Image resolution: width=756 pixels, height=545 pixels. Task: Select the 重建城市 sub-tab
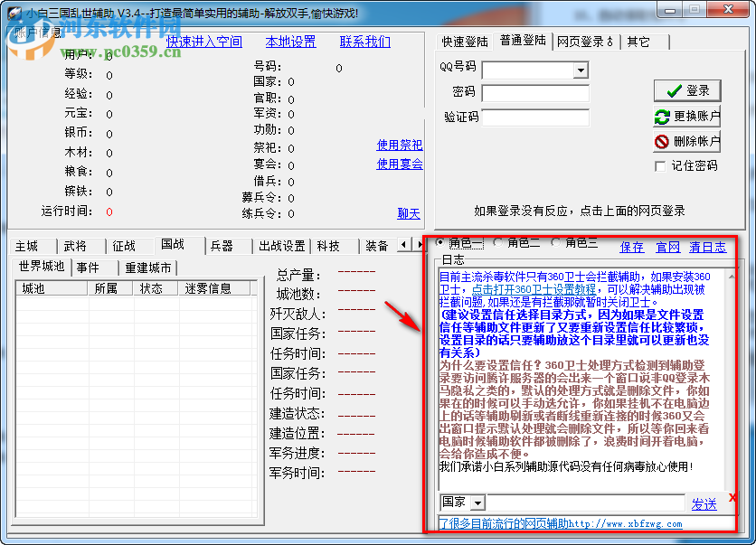click(x=148, y=268)
